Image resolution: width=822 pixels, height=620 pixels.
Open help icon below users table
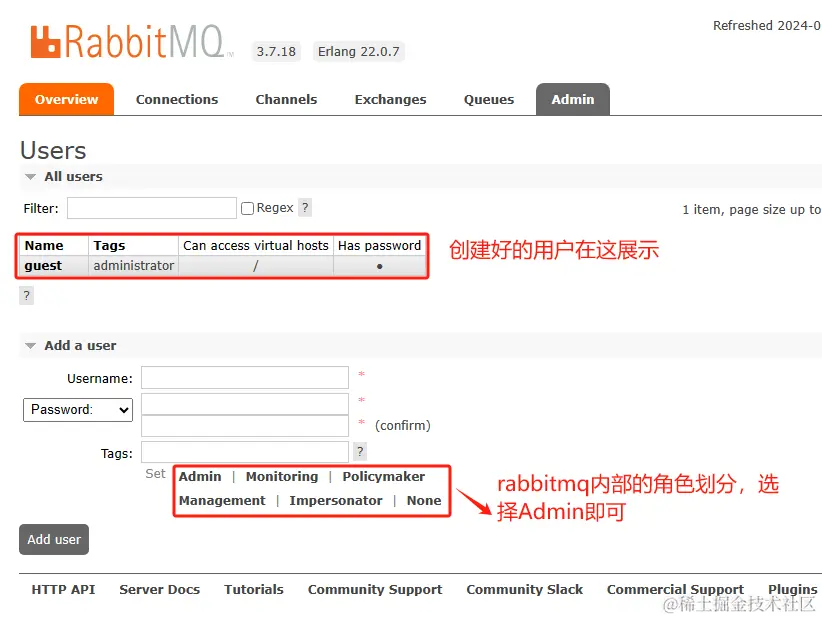click(26, 296)
